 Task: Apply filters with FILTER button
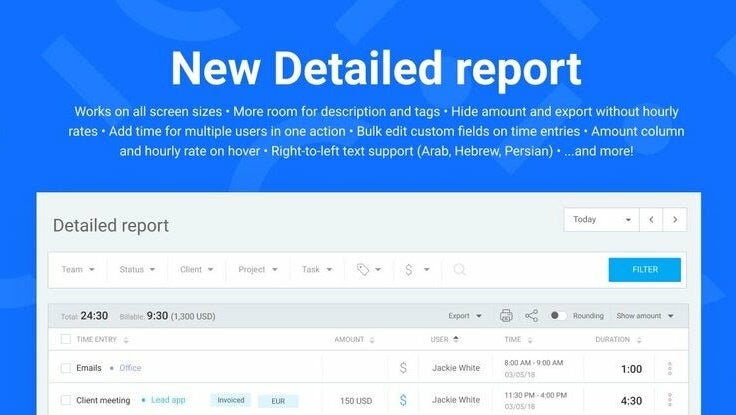point(644,269)
